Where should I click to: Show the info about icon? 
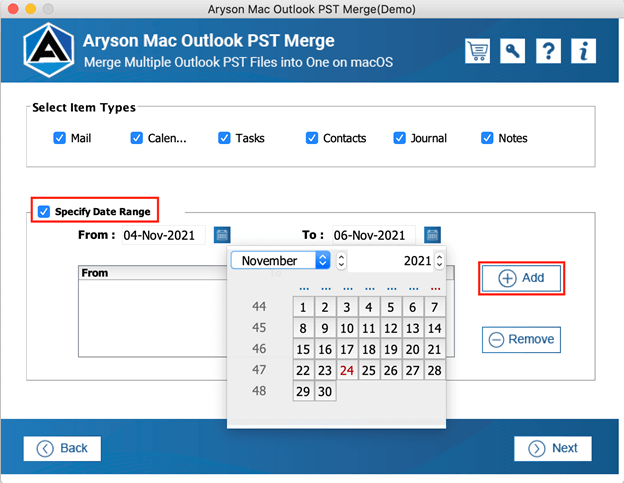click(x=583, y=51)
